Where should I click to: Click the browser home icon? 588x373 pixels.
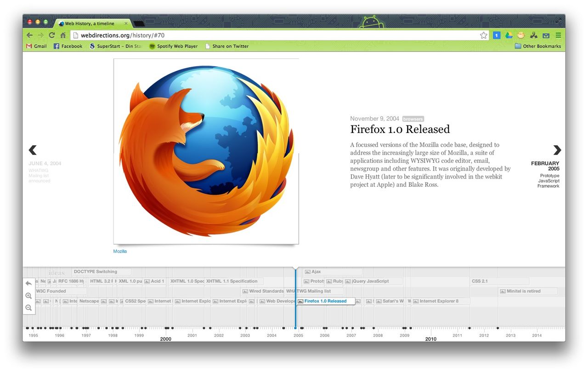tap(63, 35)
